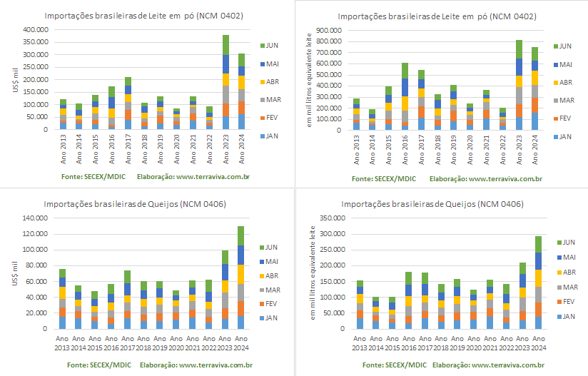Select 'US$ mil' axis label of Leite em pó chart
Screen dimensions: 588x376
16,80
